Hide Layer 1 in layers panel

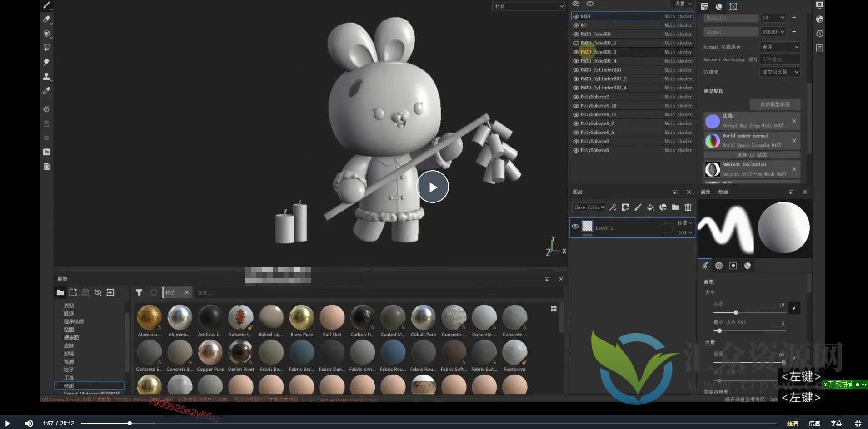(x=575, y=227)
